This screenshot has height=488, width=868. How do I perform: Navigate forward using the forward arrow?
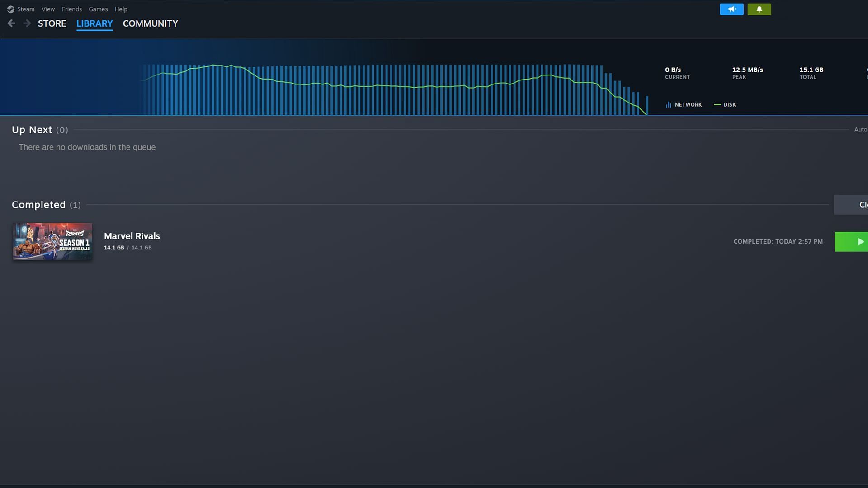point(27,23)
